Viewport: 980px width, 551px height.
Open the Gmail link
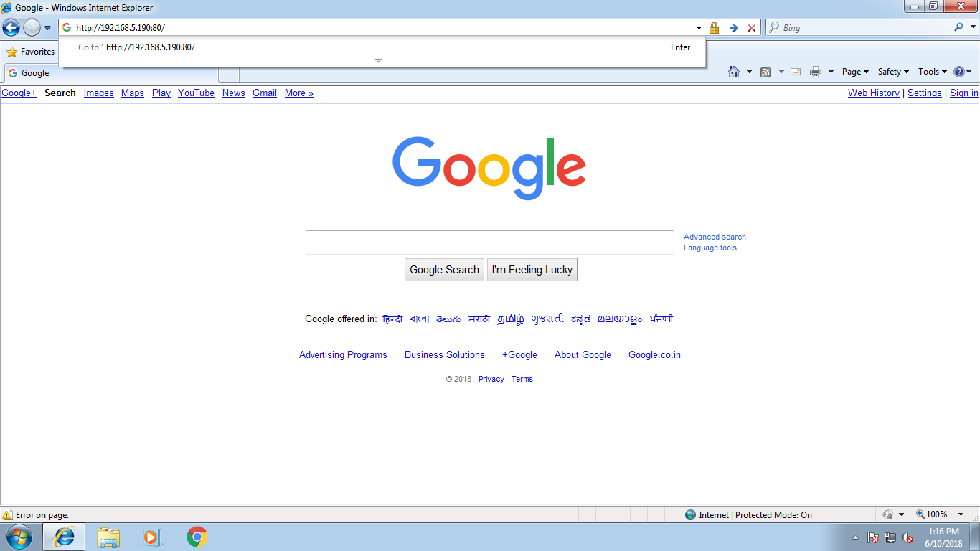tap(265, 93)
